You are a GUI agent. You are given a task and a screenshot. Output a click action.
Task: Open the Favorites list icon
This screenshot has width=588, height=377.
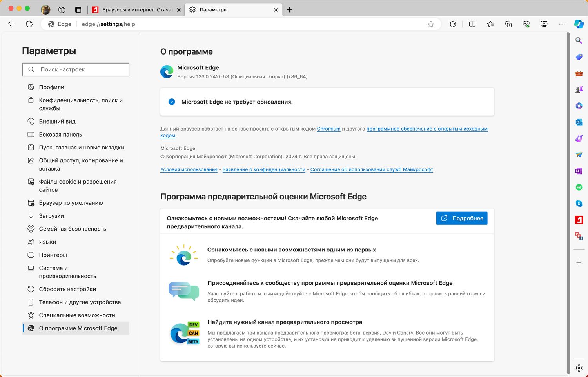(x=490, y=24)
